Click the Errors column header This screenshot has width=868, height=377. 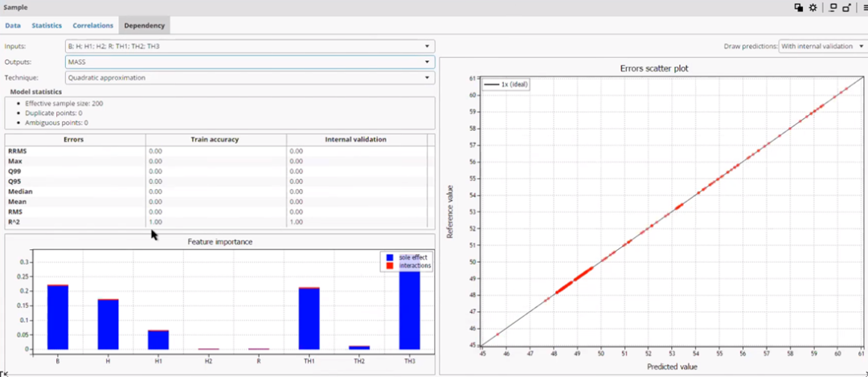(x=74, y=140)
